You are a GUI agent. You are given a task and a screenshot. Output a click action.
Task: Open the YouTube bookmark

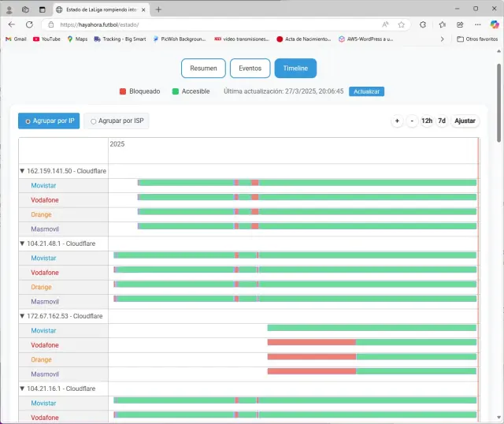click(46, 39)
